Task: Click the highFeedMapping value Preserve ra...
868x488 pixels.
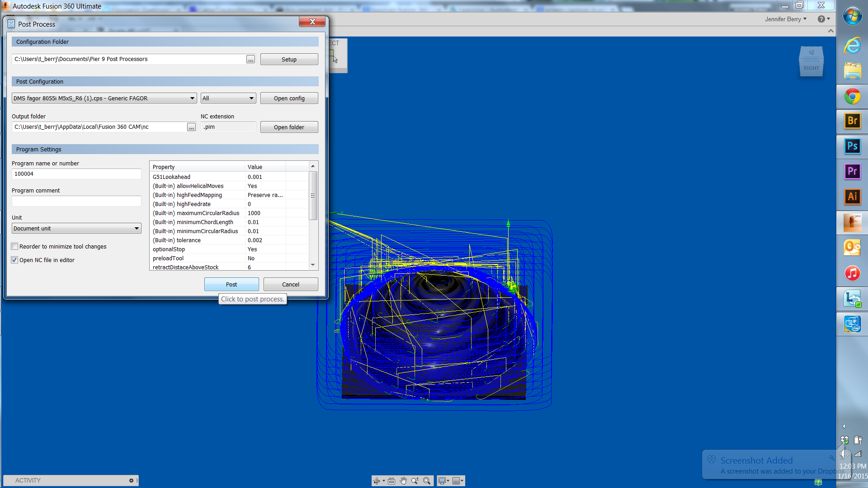Action: (x=265, y=195)
